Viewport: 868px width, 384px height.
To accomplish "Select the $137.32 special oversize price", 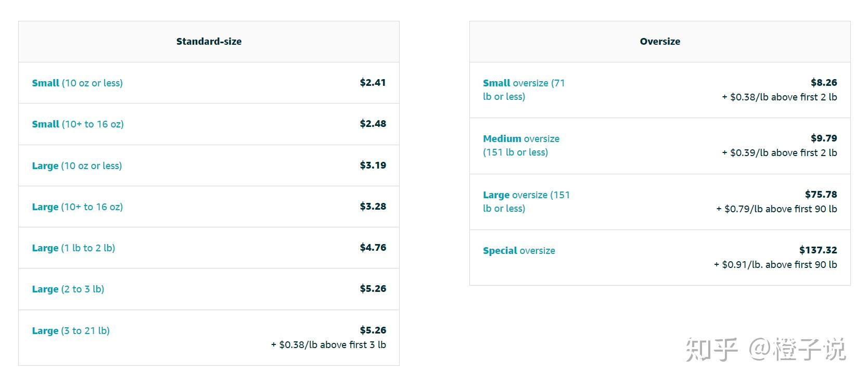I will click(x=818, y=250).
